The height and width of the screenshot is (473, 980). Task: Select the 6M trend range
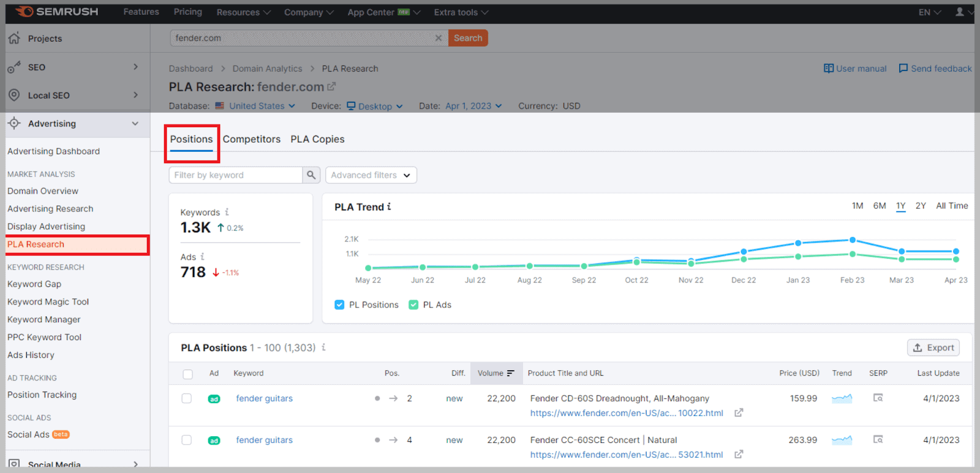[x=880, y=206]
